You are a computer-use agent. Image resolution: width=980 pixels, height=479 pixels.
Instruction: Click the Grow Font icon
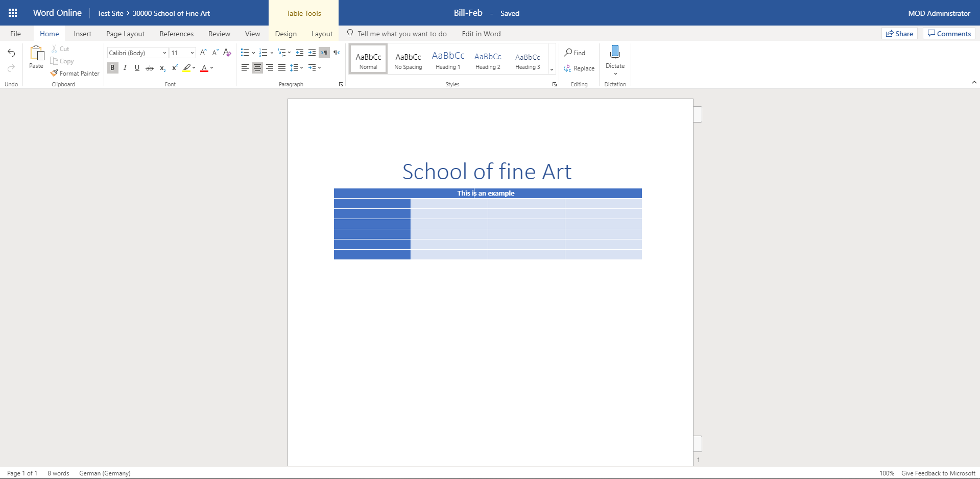click(203, 53)
